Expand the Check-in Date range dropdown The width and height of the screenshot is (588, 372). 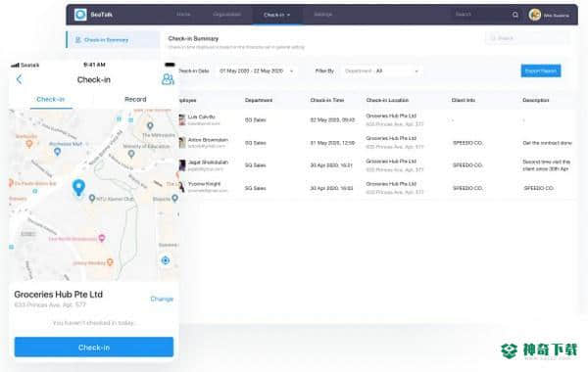click(257, 70)
